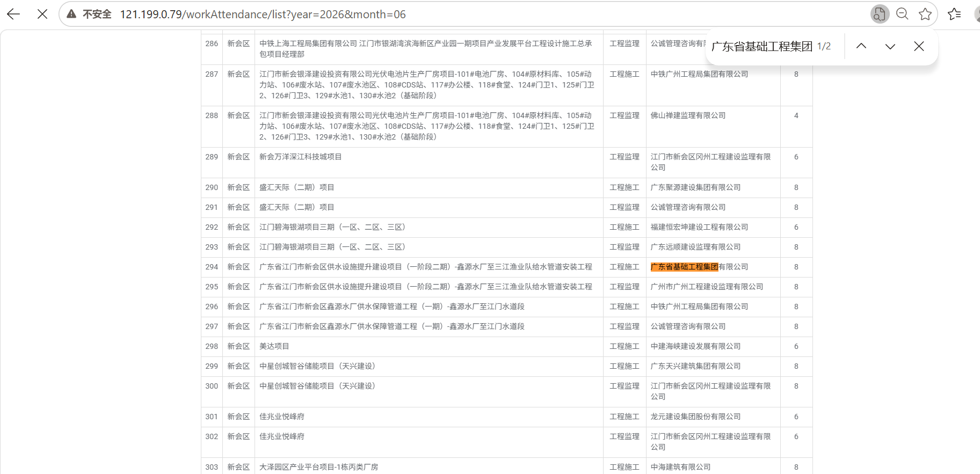Go back with the browser back arrow
The height and width of the screenshot is (474, 980).
click(x=13, y=14)
